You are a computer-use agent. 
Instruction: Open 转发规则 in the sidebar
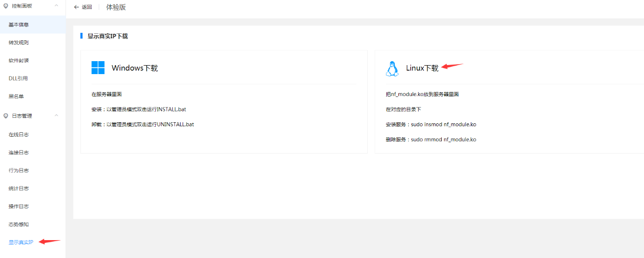tap(33, 42)
